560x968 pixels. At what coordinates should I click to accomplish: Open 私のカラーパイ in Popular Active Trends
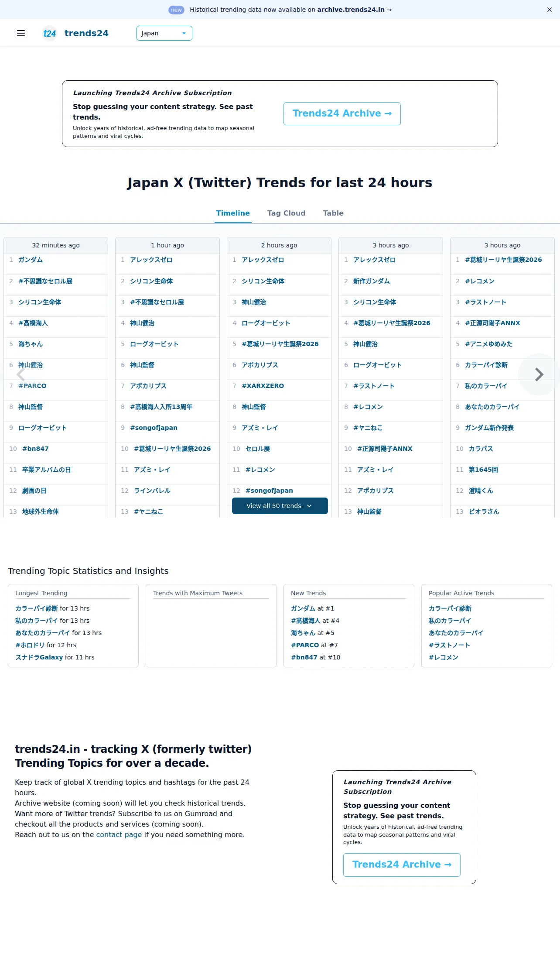[450, 621]
